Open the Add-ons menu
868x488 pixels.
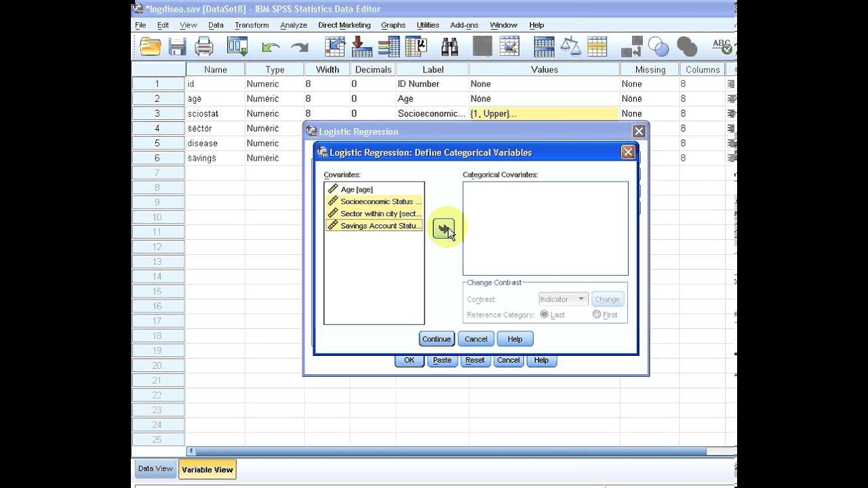click(x=464, y=25)
